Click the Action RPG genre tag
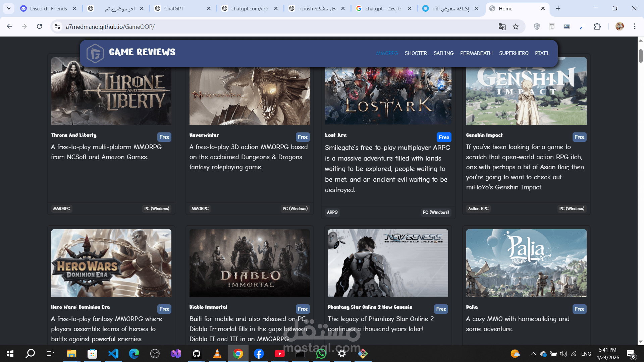 (x=478, y=208)
